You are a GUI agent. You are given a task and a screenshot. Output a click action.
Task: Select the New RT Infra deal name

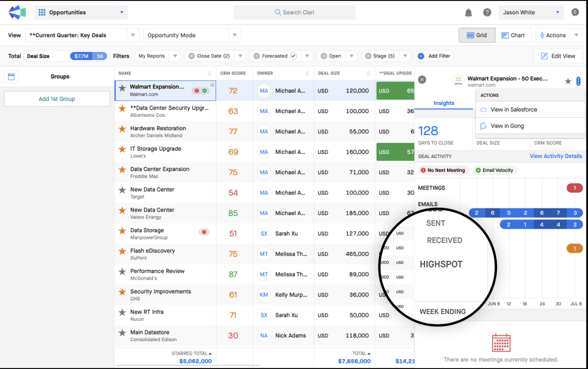[x=147, y=312]
